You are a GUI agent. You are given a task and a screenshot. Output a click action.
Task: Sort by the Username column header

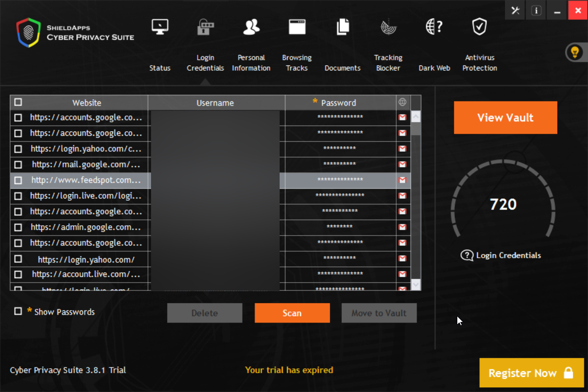pyautogui.click(x=215, y=103)
